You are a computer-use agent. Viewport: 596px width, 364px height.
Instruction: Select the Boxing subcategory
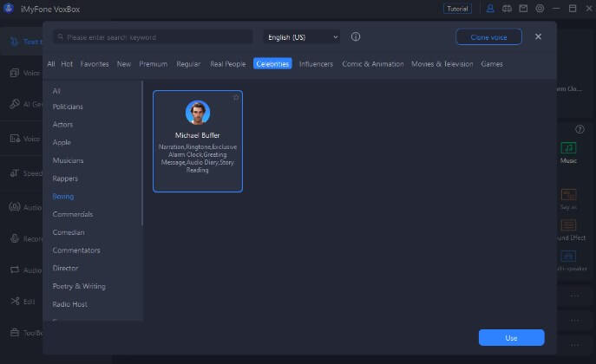[63, 196]
